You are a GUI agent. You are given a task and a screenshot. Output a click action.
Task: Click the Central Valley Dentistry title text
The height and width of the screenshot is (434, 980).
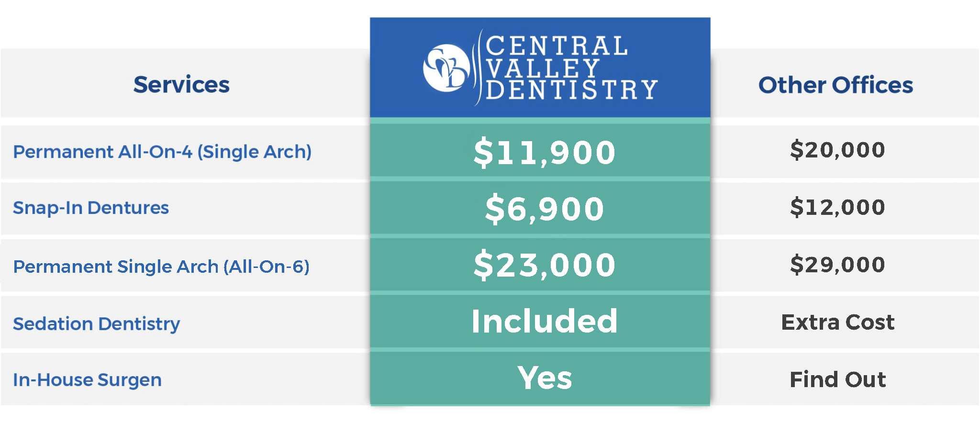click(x=571, y=68)
